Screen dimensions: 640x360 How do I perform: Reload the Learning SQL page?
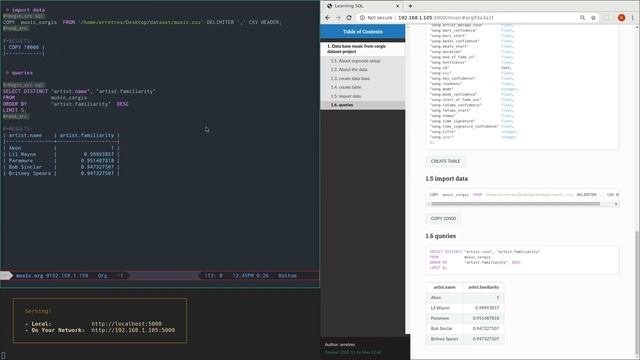pos(349,18)
